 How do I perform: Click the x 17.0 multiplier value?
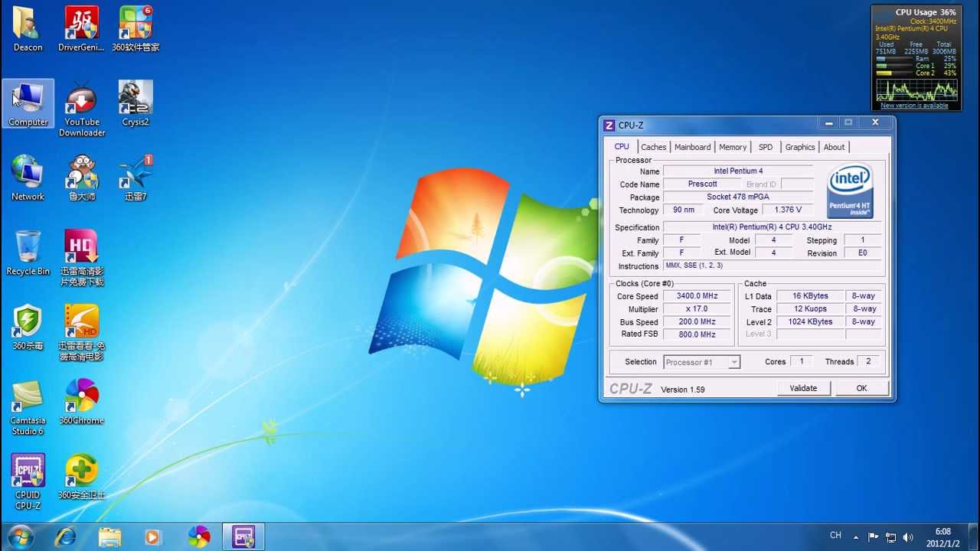(x=697, y=309)
